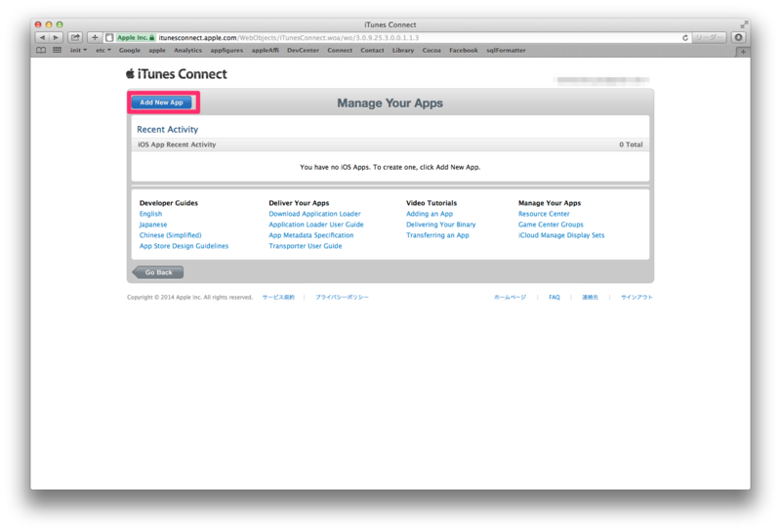Viewport: 781px width, 532px height.
Task: Open Application Loader User Guide
Action: [315, 225]
